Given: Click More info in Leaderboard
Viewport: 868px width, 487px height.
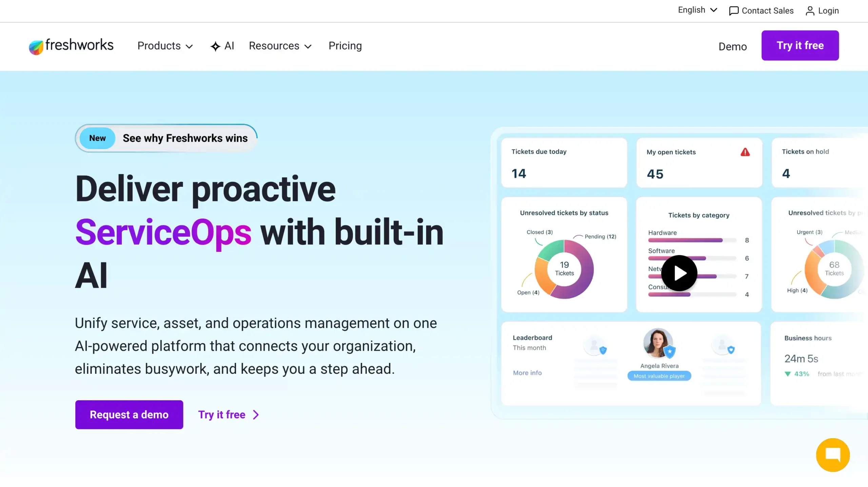Looking at the screenshot, I should pyautogui.click(x=527, y=373).
